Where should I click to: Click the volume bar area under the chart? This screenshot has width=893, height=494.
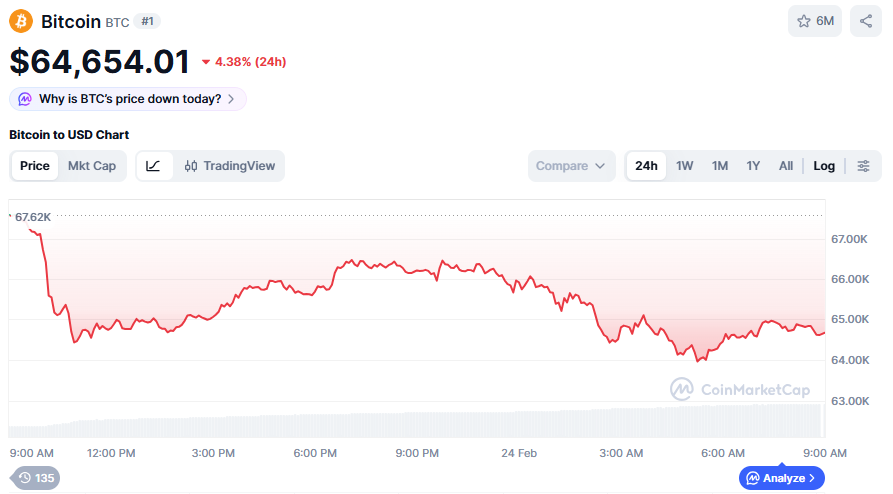click(415, 424)
